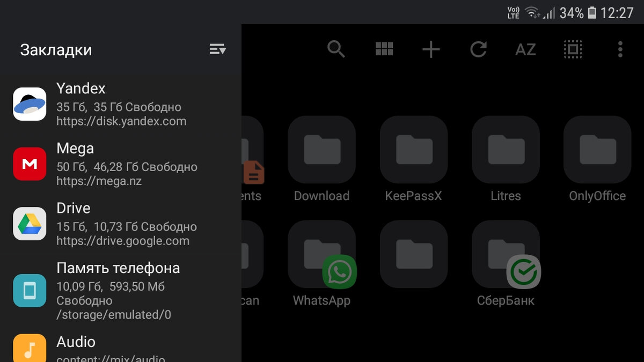Tap the select all icon

point(573,50)
